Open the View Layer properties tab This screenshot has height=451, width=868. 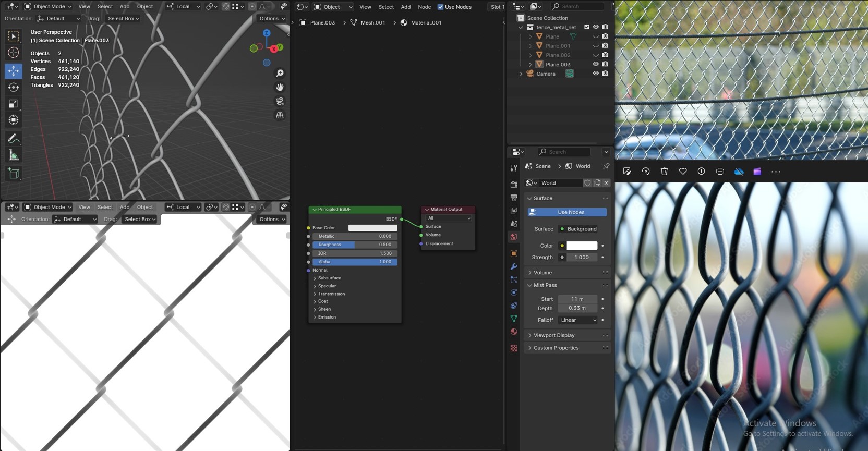point(514,211)
